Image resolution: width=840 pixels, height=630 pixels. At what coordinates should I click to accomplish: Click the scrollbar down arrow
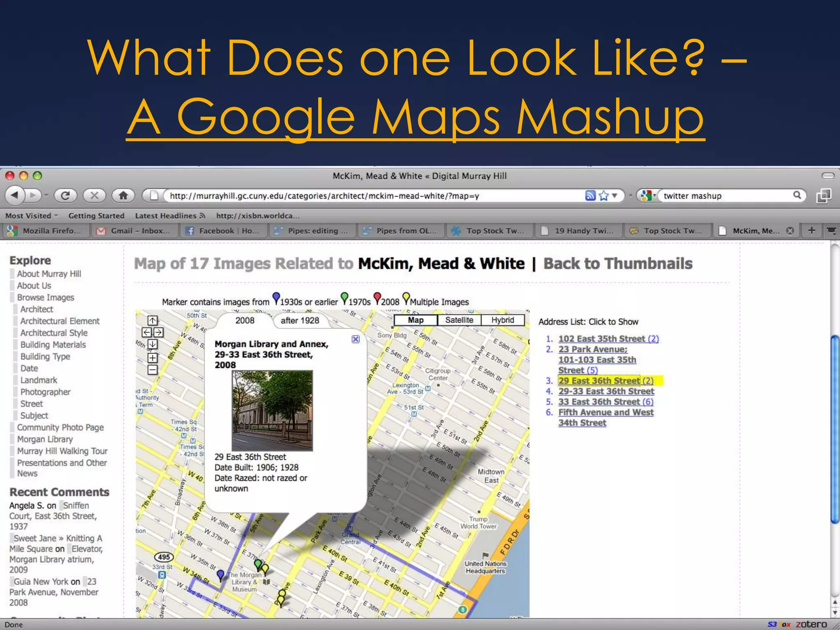835,612
